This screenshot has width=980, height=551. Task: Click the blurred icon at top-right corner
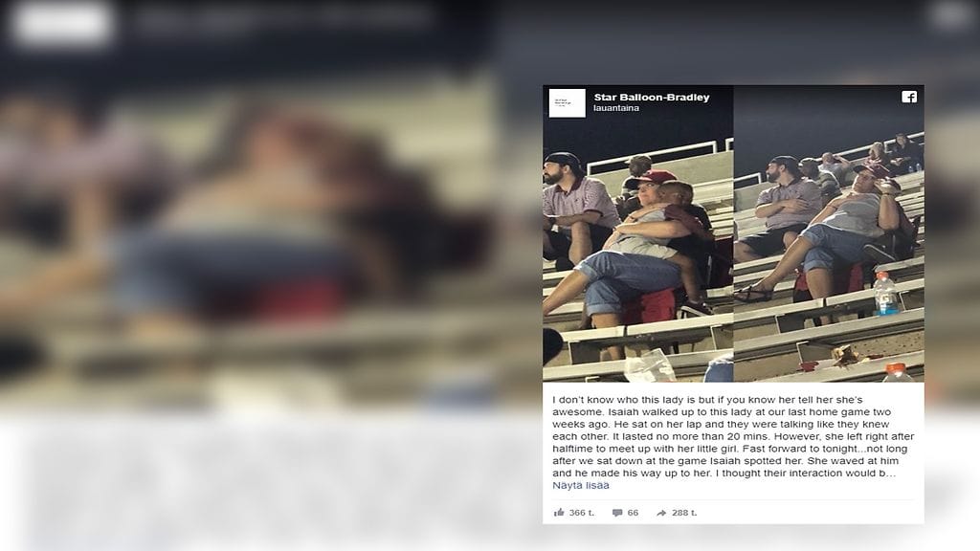click(x=951, y=15)
